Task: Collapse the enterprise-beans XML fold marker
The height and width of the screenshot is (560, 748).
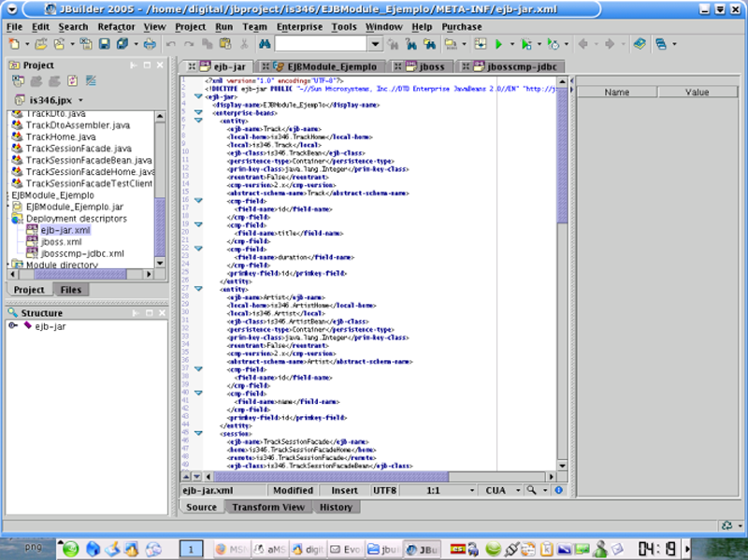Action: point(198,112)
